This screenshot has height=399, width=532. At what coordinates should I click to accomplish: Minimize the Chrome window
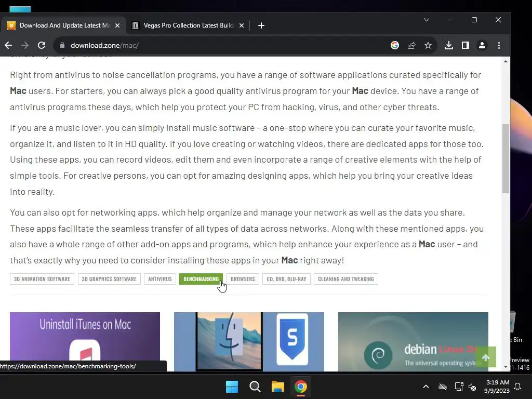[450, 20]
